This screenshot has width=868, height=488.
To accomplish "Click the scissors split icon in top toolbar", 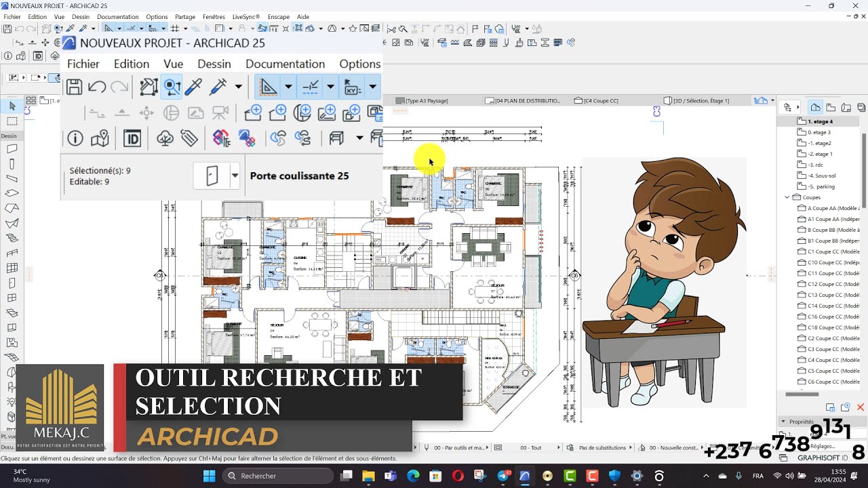I will 392,28.
